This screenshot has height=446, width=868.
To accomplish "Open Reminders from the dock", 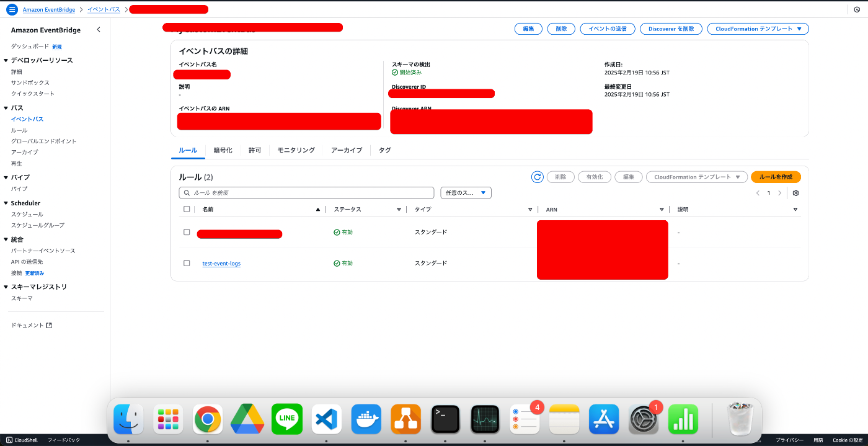I will click(x=525, y=419).
